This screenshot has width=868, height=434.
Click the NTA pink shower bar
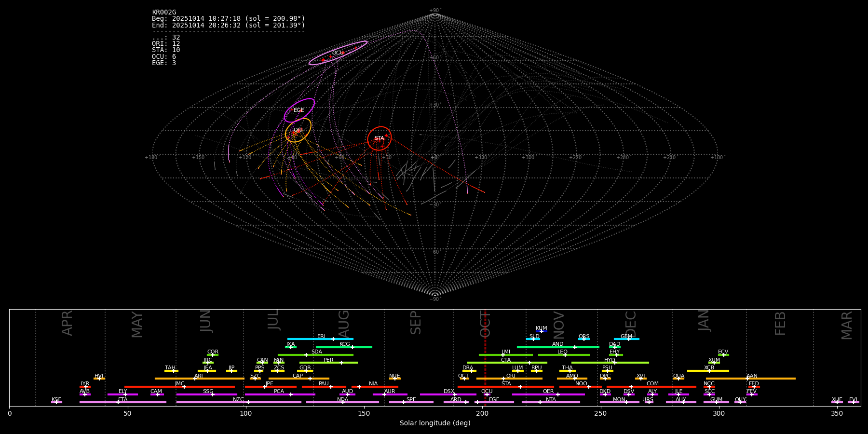click(x=551, y=402)
